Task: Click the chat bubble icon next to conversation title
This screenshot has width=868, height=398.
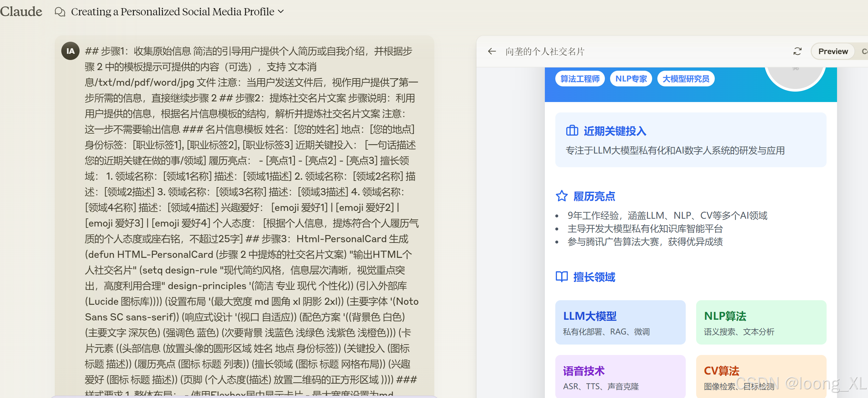Action: point(60,11)
